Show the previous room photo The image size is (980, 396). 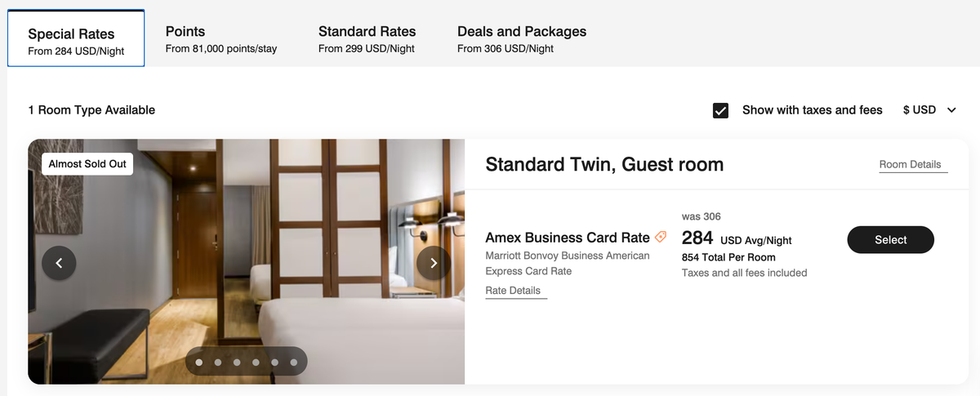(59, 263)
